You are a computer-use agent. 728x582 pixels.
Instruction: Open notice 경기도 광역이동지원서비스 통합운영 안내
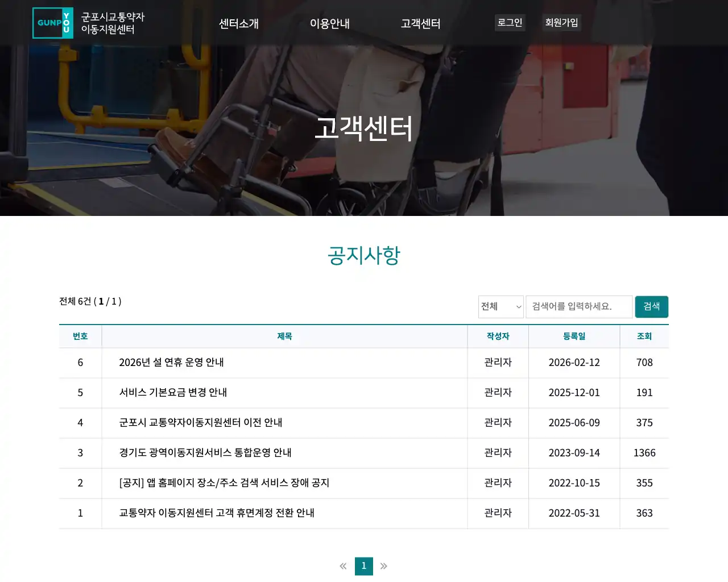pos(205,453)
